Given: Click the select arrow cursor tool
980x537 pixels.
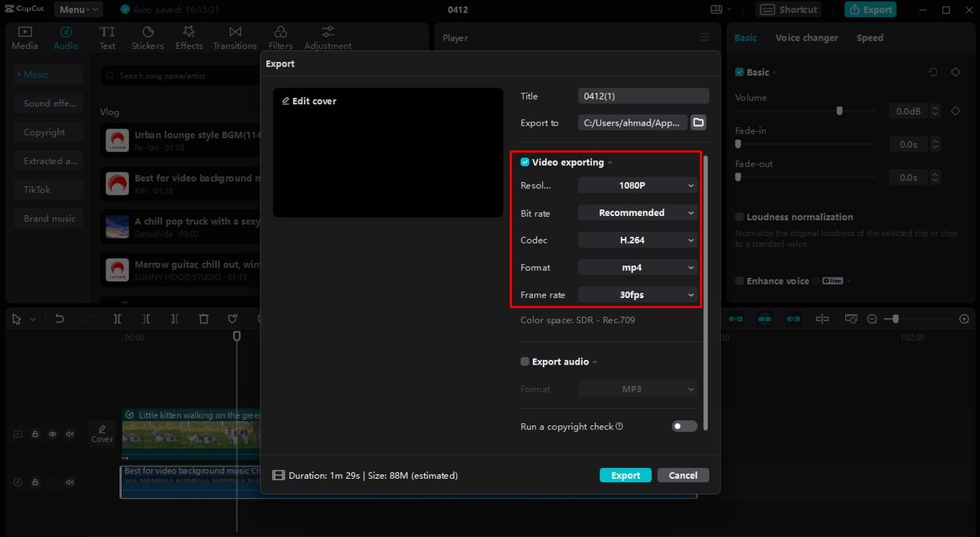Looking at the screenshot, I should click(x=17, y=319).
